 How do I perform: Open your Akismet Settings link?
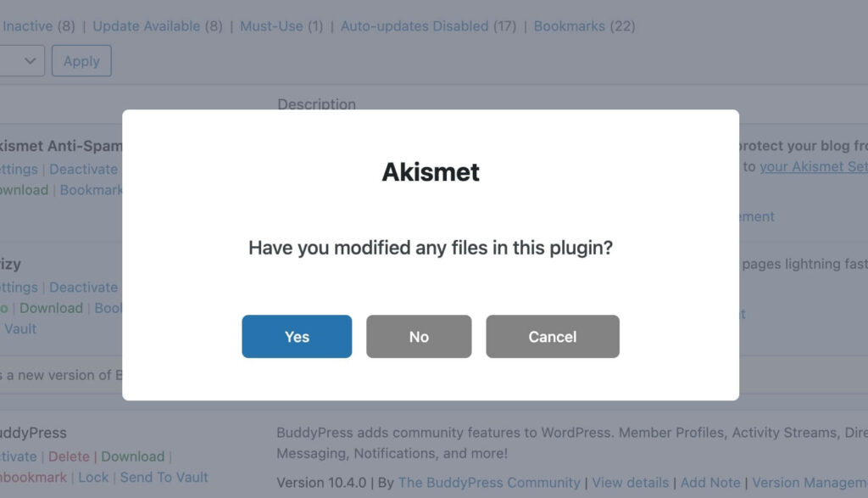point(813,167)
